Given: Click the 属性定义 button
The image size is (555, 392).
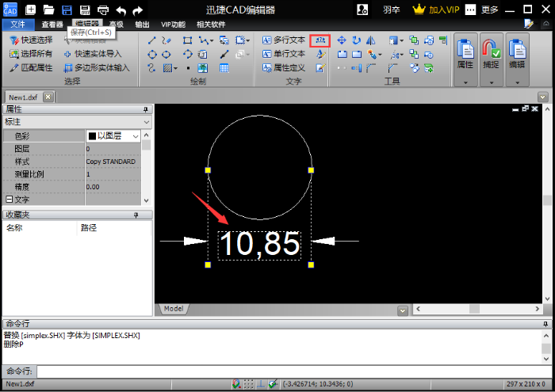Looking at the screenshot, I should pos(284,68).
